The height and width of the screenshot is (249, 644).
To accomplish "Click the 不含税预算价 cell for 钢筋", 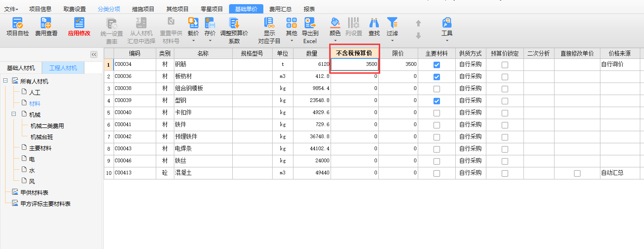I will point(355,64).
